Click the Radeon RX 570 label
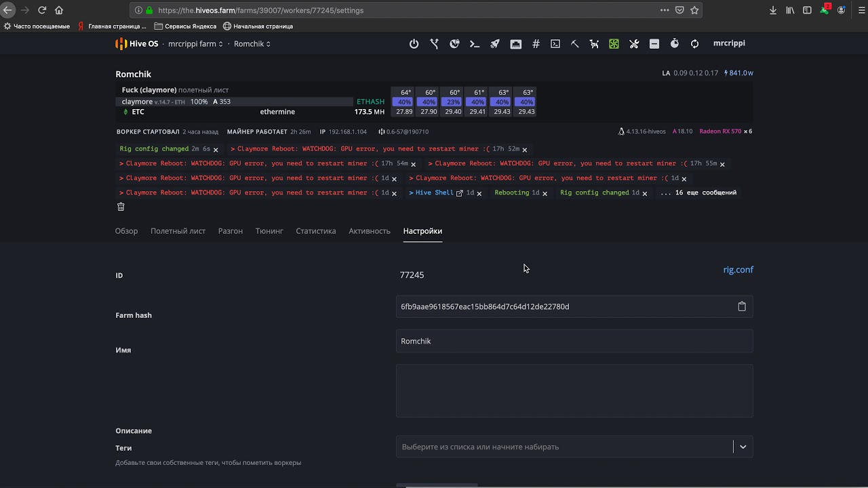Image resolution: width=868 pixels, height=488 pixels. [x=720, y=131]
